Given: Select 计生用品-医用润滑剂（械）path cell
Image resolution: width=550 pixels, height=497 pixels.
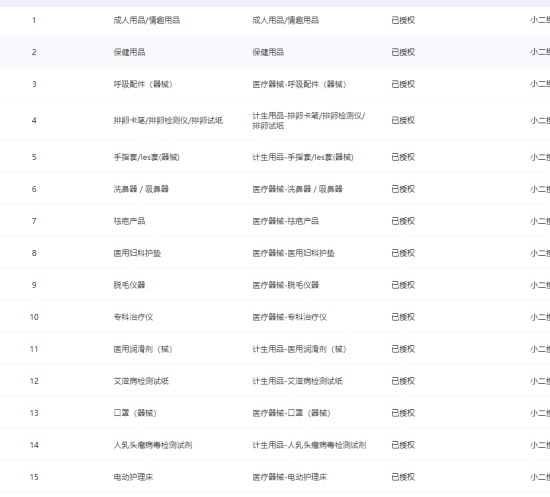Looking at the screenshot, I should click(300, 349).
